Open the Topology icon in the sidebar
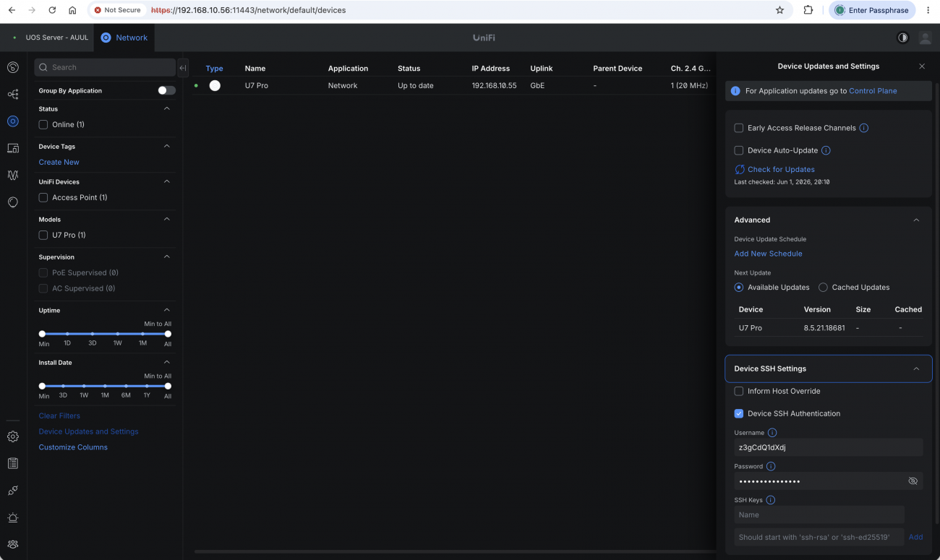Image resolution: width=940 pixels, height=560 pixels. tap(13, 95)
